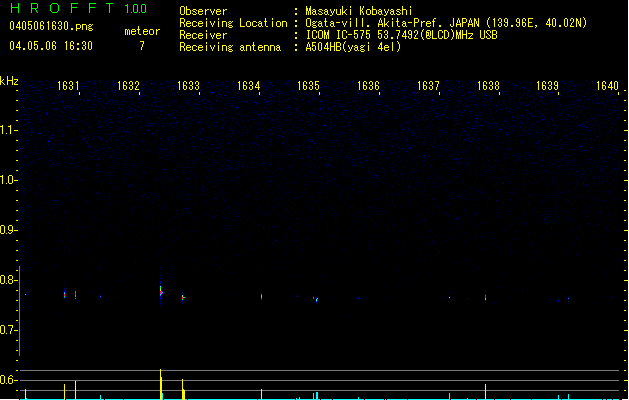The width and height of the screenshot is (629, 400).
Task: Click the 1636 time axis marker
Action: click(368, 86)
